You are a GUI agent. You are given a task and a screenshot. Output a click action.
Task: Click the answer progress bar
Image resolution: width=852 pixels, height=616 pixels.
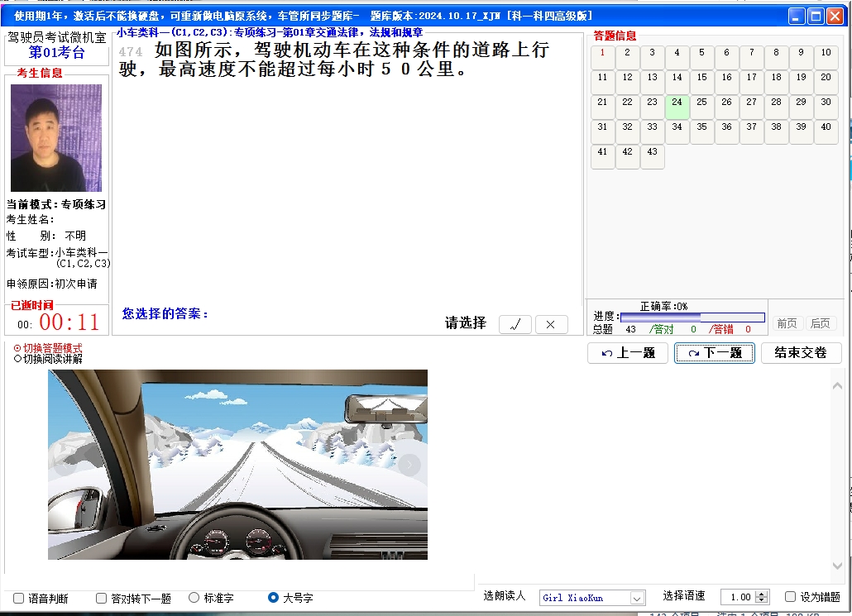point(692,317)
